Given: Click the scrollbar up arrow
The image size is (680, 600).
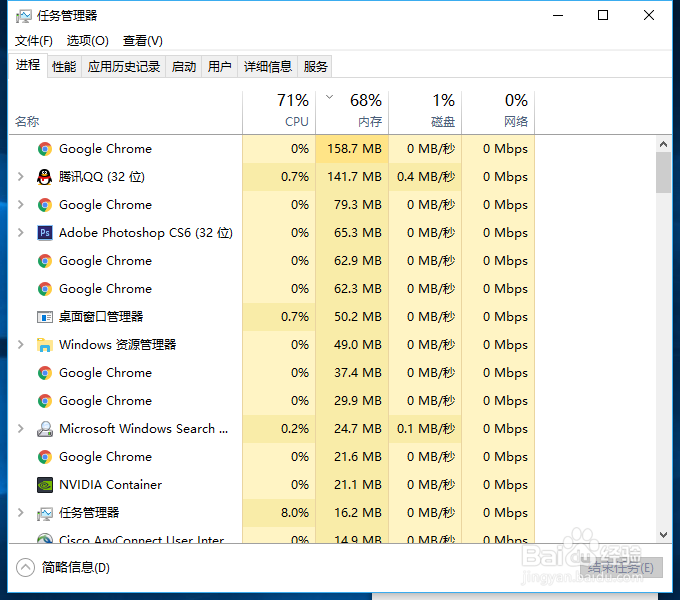Looking at the screenshot, I should point(663,144).
